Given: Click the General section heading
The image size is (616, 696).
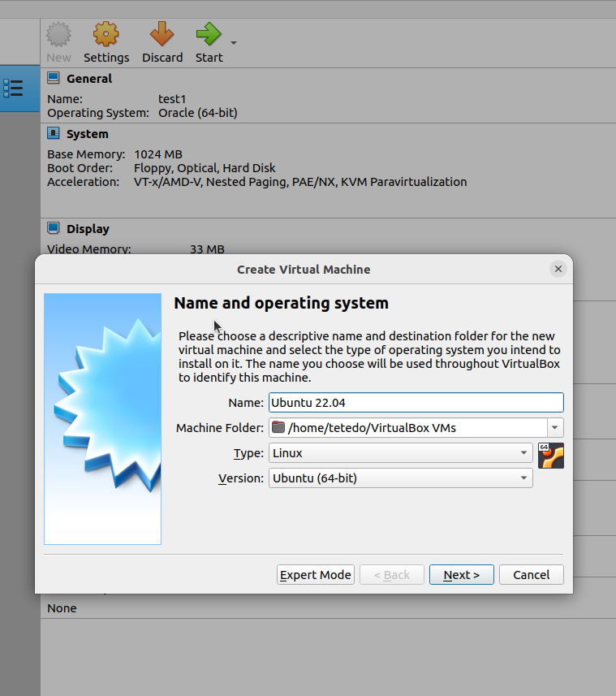Looking at the screenshot, I should click(89, 79).
